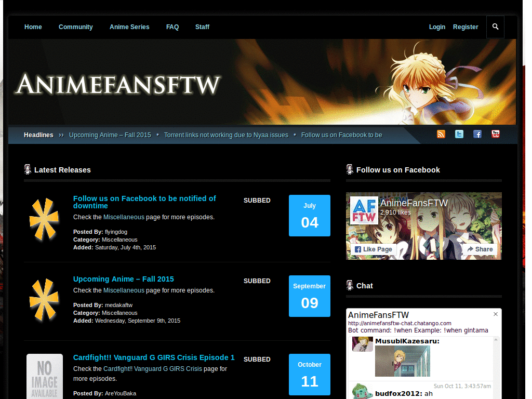The width and height of the screenshot is (532, 399).
Task: Open the Staff page
Action: click(202, 27)
